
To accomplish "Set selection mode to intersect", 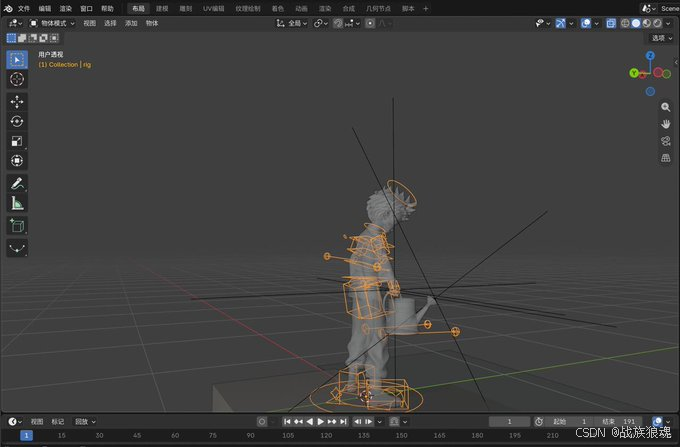I will 54,38.
